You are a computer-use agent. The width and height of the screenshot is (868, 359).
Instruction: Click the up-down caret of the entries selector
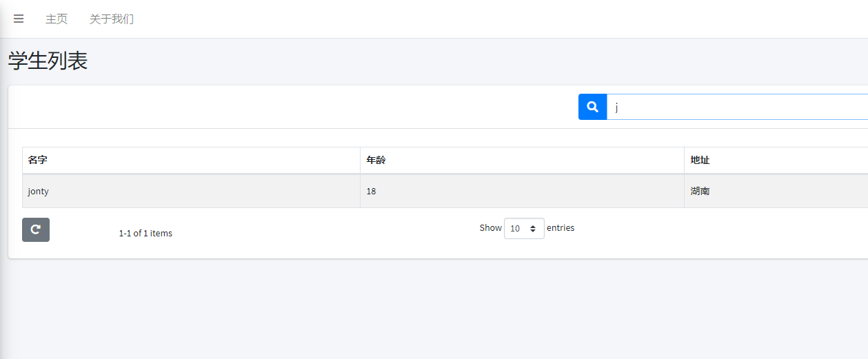pyautogui.click(x=533, y=228)
